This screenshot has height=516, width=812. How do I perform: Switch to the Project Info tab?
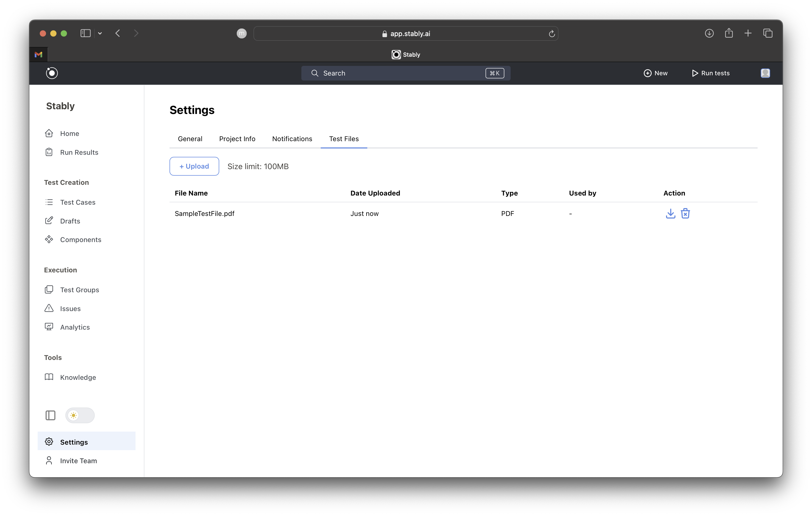(x=237, y=139)
